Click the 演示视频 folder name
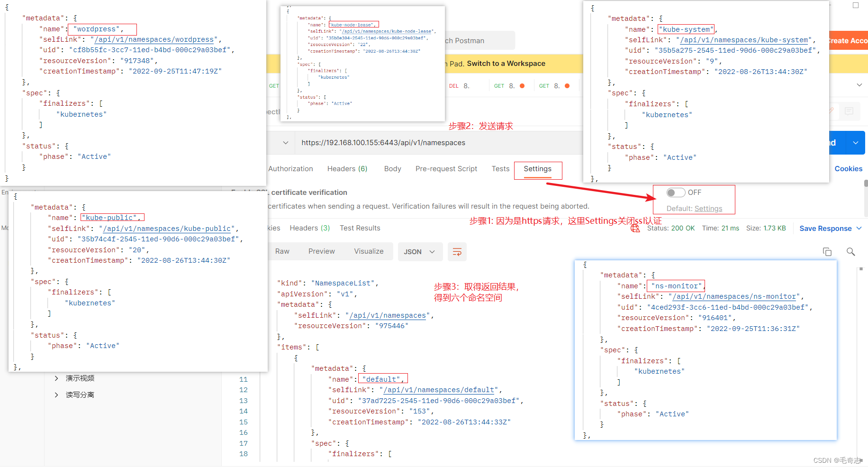The image size is (868, 468). (x=80, y=378)
